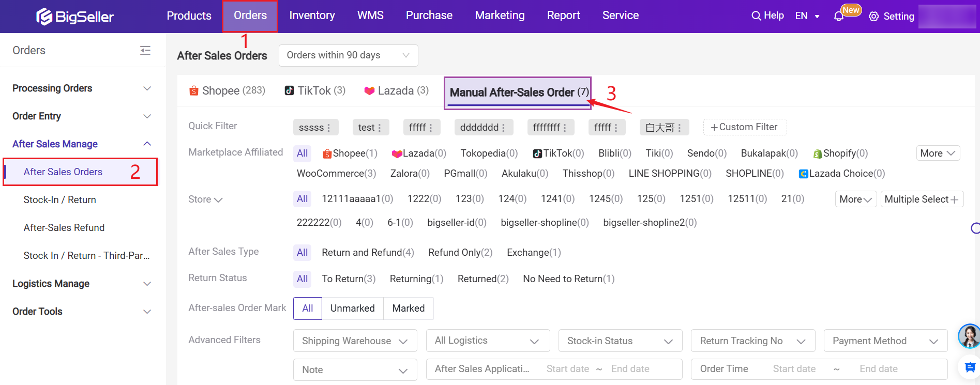The height and width of the screenshot is (385, 980).
Task: Open the customer service avatar chat
Action: pyautogui.click(x=969, y=336)
